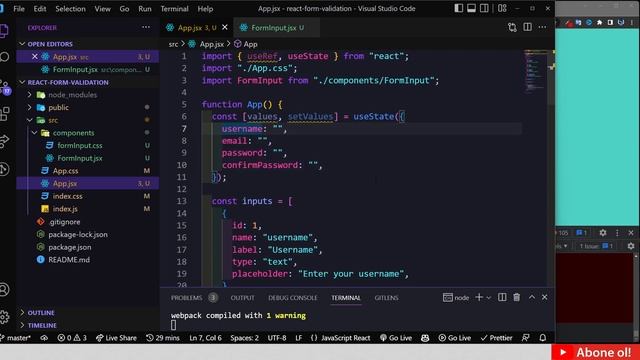Click Ln 7, Col 6 position indicator

coord(205,338)
